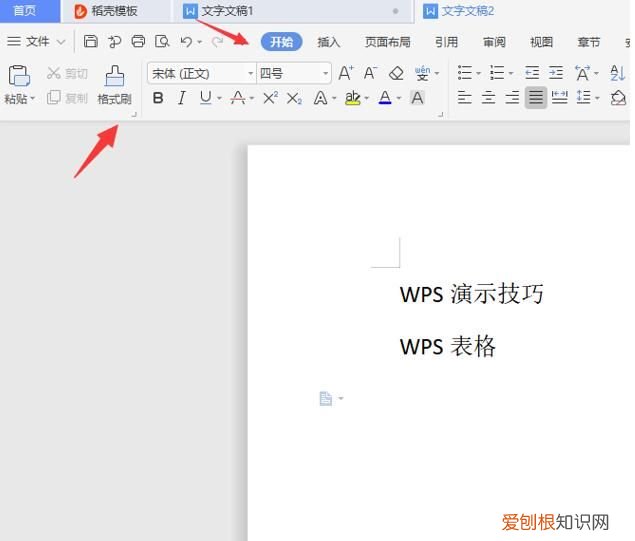
Task: Toggle Strikethrough formatting
Action: point(238,98)
